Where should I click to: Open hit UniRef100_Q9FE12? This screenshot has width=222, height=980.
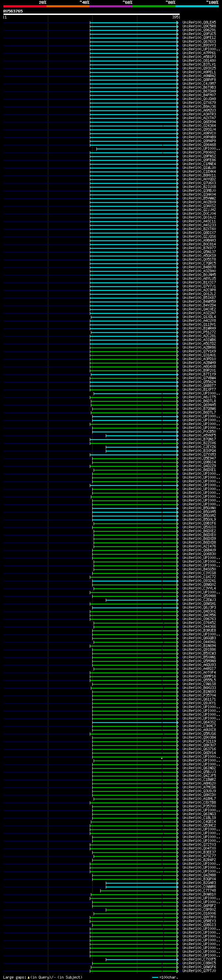coord(199,38)
